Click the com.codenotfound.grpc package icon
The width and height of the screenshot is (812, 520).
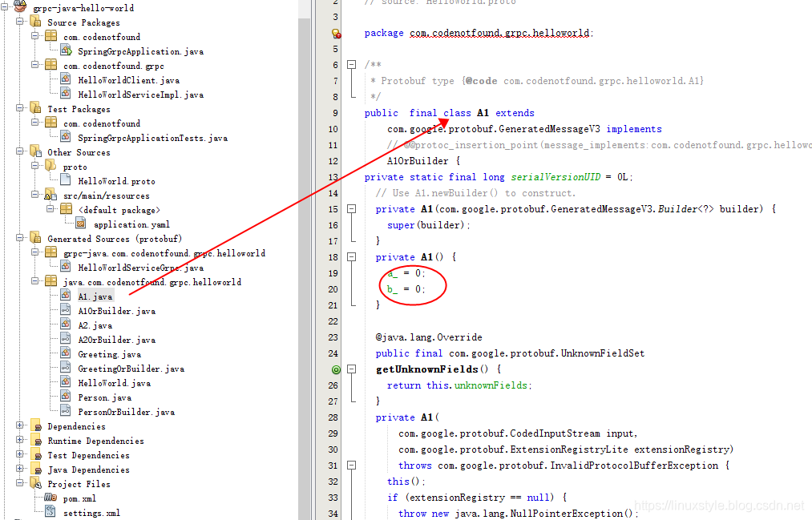[50, 65]
